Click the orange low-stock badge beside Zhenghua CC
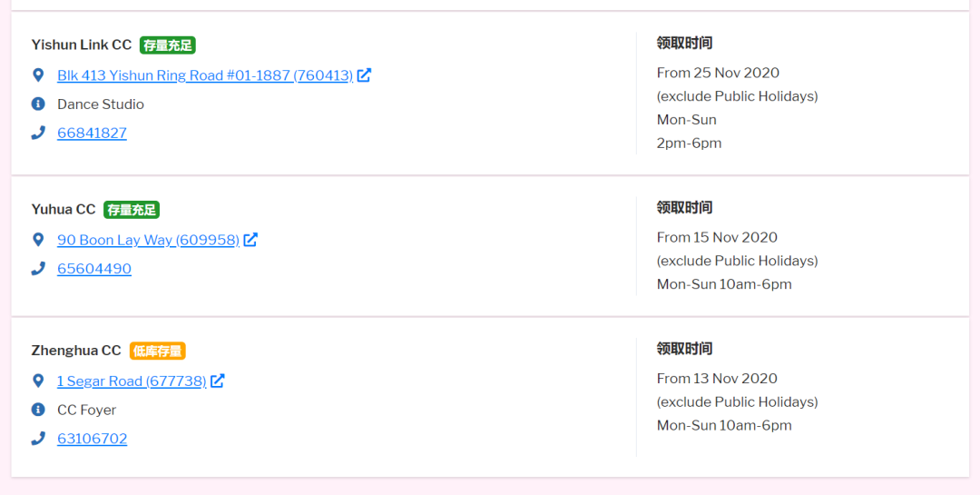Image resolution: width=980 pixels, height=495 pixels. pos(158,351)
